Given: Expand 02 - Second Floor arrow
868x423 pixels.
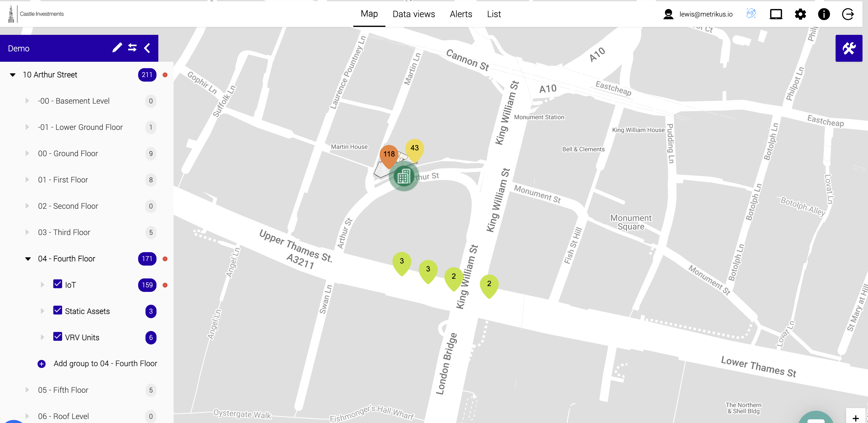Looking at the screenshot, I should pos(27,206).
